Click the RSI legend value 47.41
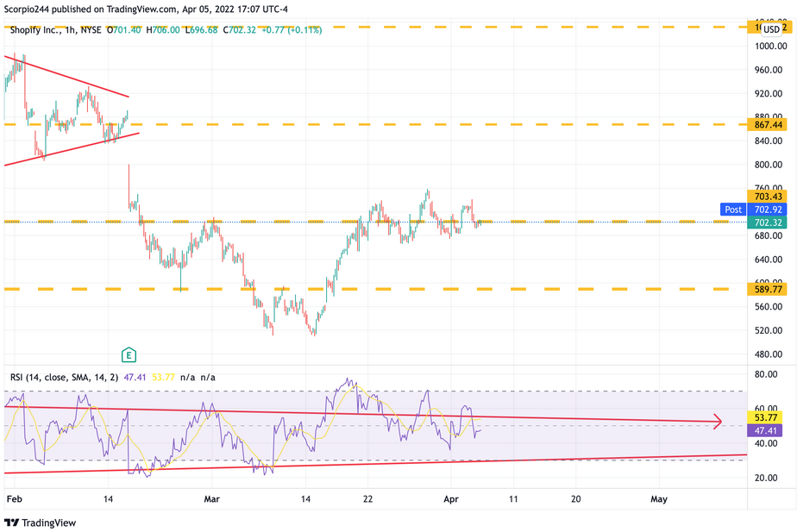This screenshot has width=797, height=532. pyautogui.click(x=135, y=377)
